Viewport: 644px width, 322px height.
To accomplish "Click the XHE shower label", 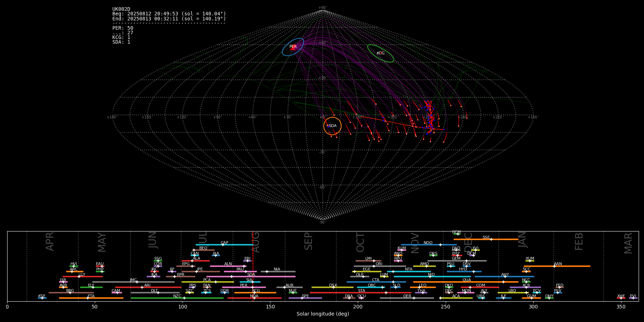I will (x=621, y=296).
